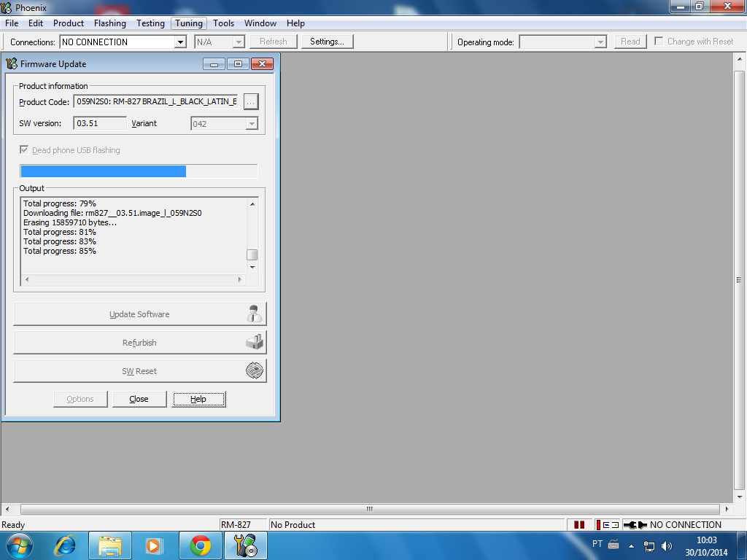Close the Firmware Update dialog via Close button
The image size is (747, 560).
(139, 399)
